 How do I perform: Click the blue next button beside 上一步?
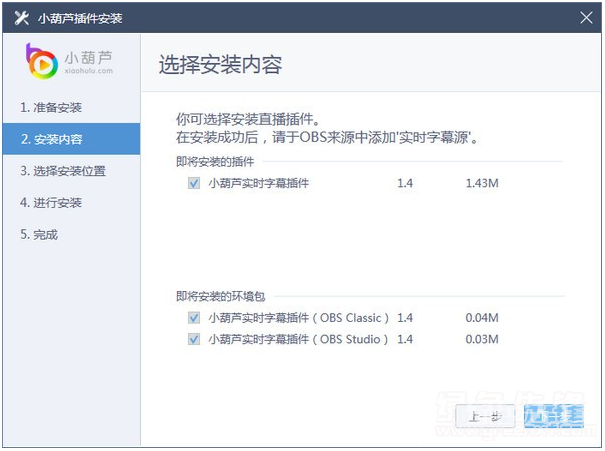(x=554, y=416)
